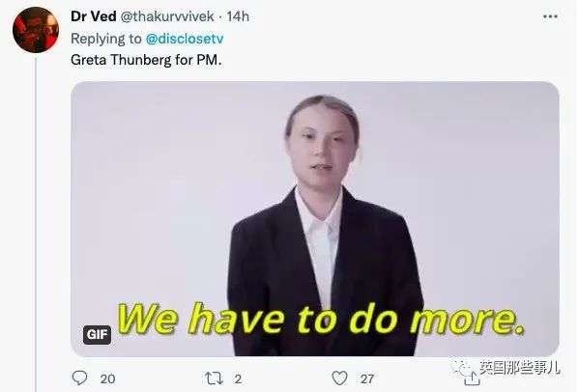Click the tweet text 'Greta Thunberg for PM.'
Image resolution: width=578 pixels, height=392 pixels.
[146, 60]
